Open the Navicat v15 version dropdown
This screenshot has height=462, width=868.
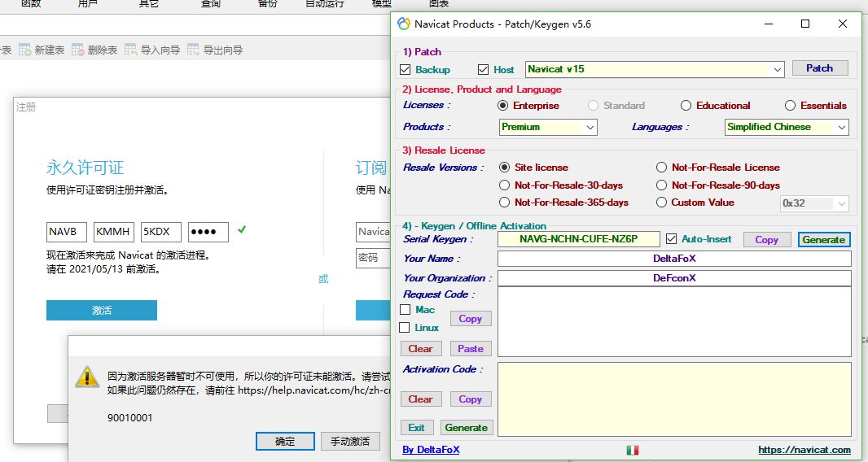[x=655, y=69]
